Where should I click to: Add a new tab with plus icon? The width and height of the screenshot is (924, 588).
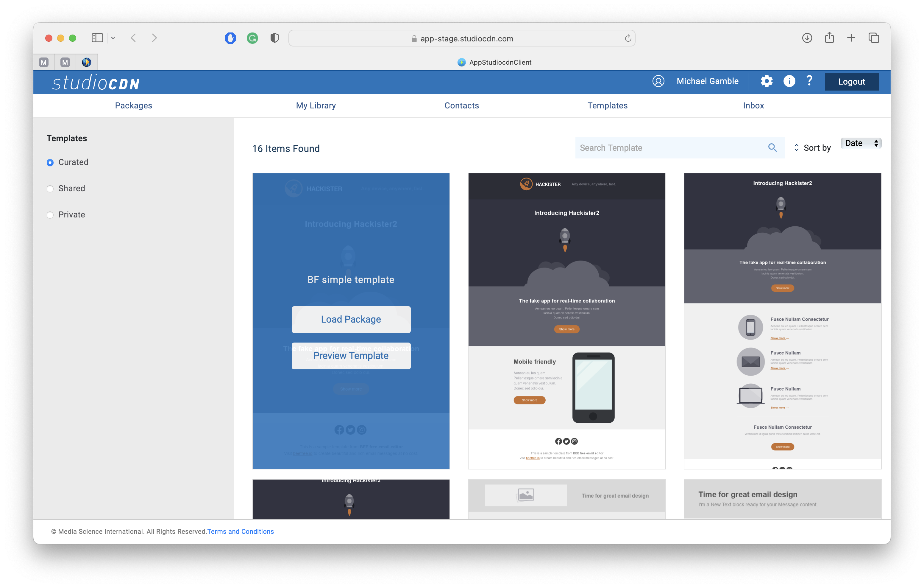pyautogui.click(x=851, y=38)
